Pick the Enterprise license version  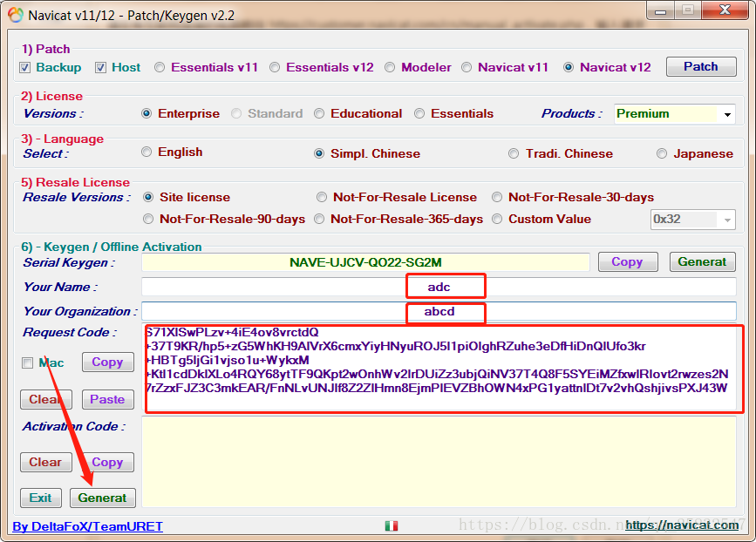(x=146, y=113)
